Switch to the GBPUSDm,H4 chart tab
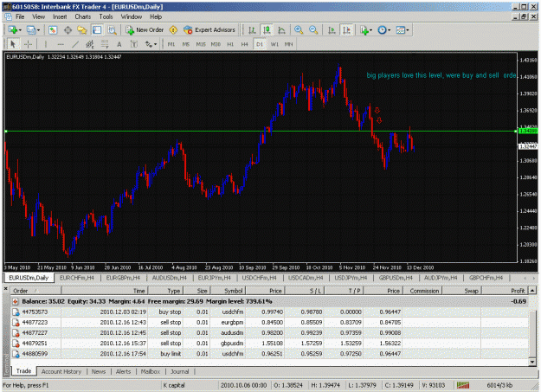541x392 pixels. (x=396, y=278)
